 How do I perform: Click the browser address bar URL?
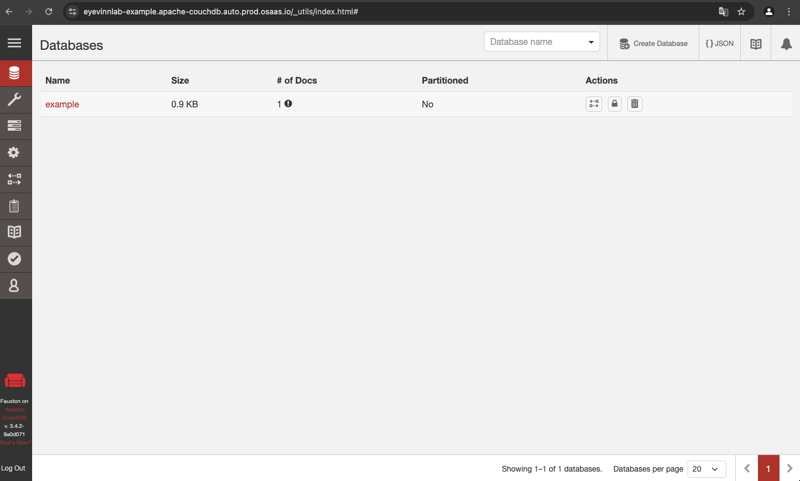click(x=220, y=11)
